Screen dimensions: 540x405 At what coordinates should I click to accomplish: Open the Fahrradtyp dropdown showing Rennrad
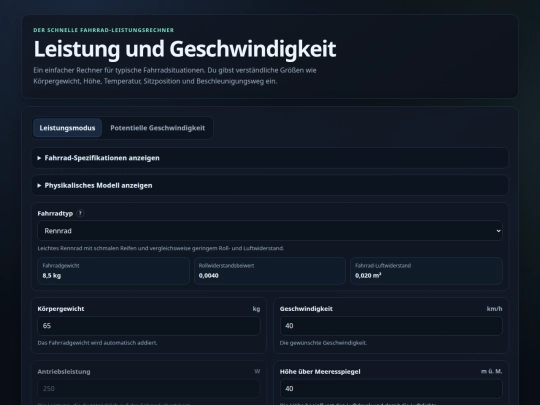270,231
